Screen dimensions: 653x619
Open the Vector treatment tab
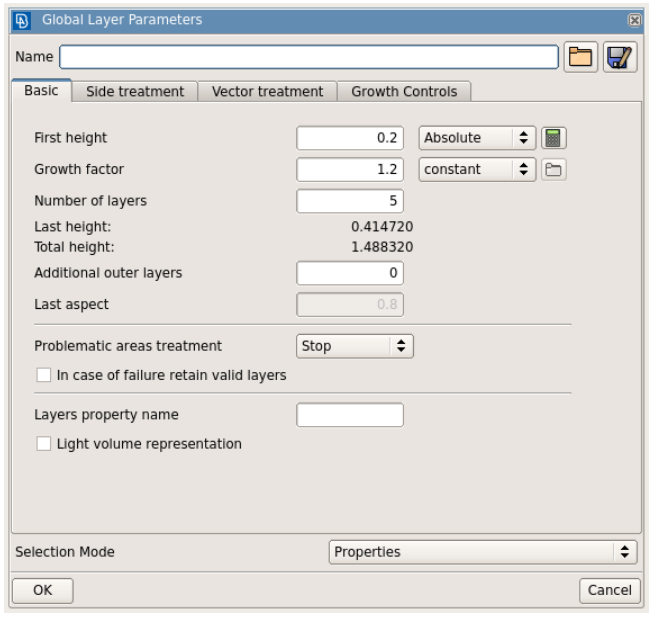click(267, 91)
